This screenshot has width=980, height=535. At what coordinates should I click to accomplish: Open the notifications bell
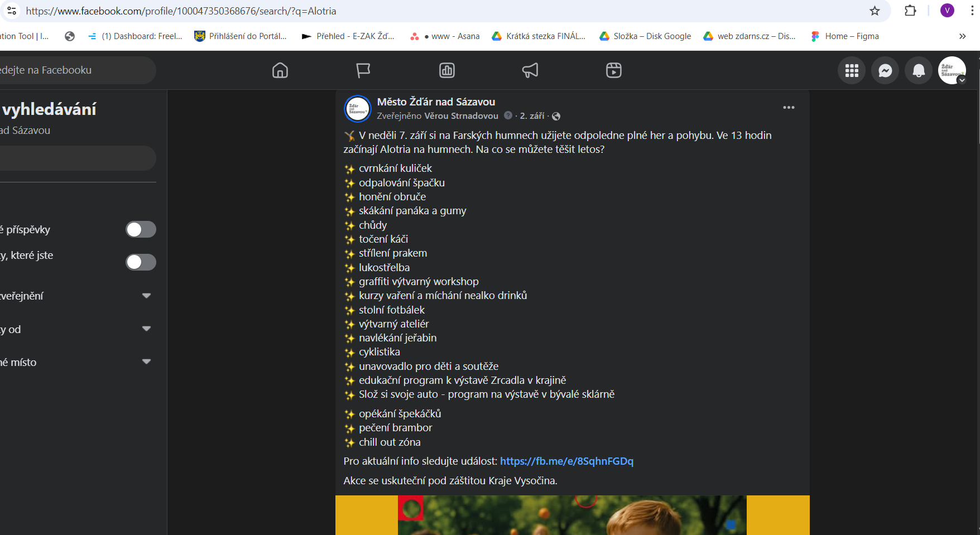pyautogui.click(x=919, y=71)
